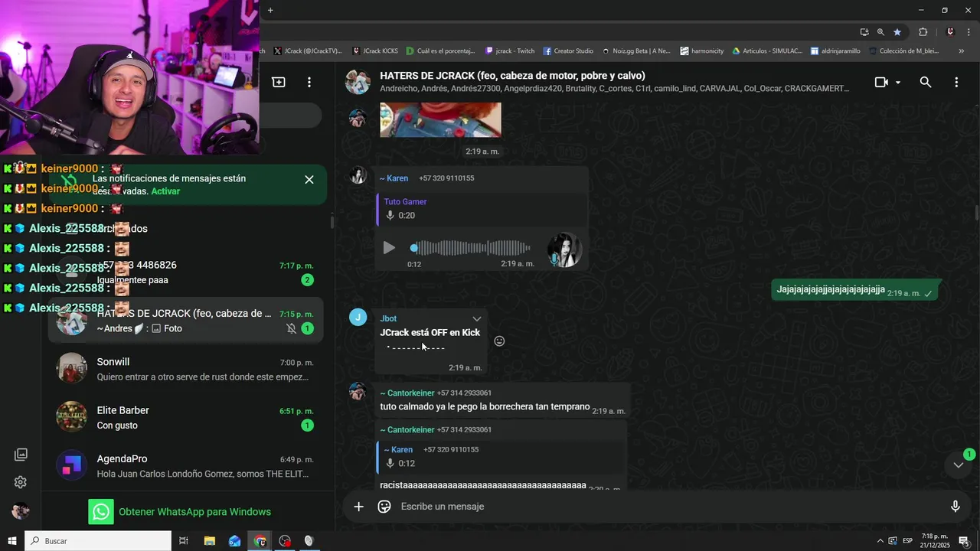Open Sonwill chat
The height and width of the screenshot is (551, 980).
[x=185, y=369]
